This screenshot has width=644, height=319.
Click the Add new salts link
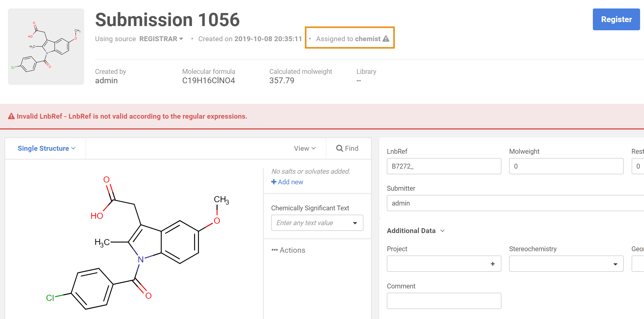point(290,182)
